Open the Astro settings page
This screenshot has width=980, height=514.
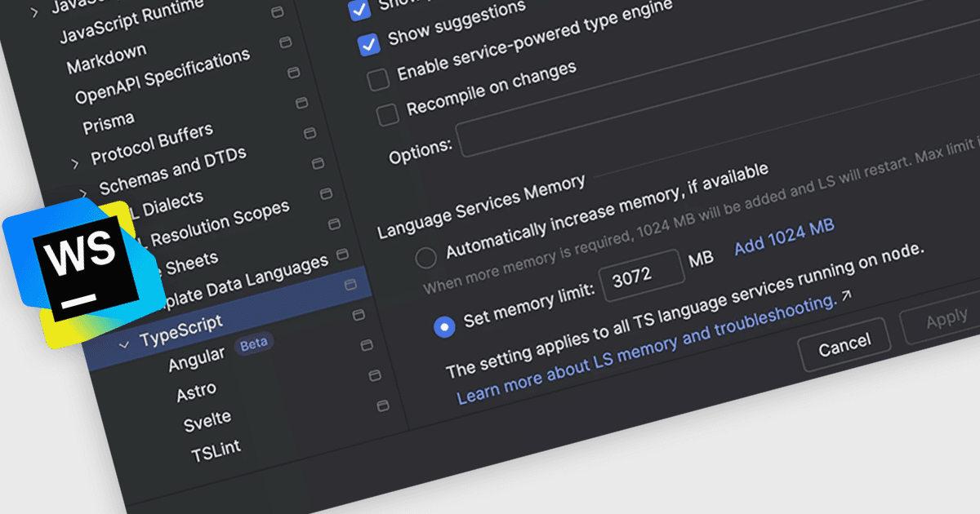[x=197, y=393]
